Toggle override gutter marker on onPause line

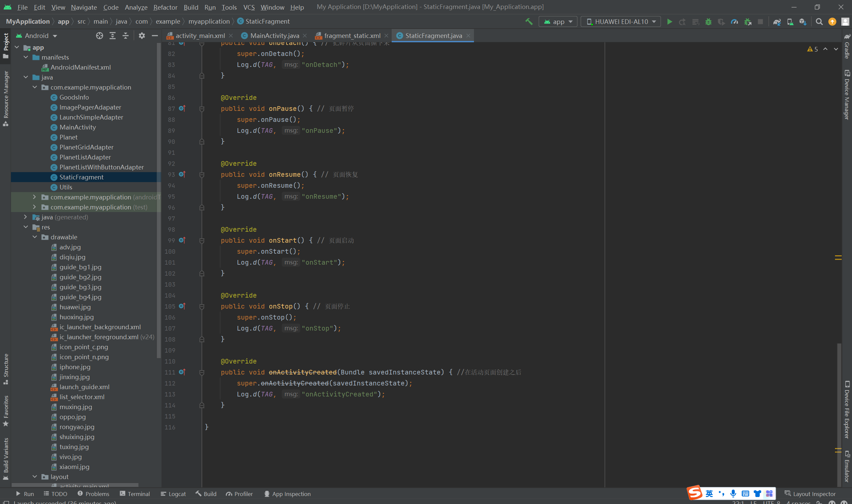pos(182,108)
